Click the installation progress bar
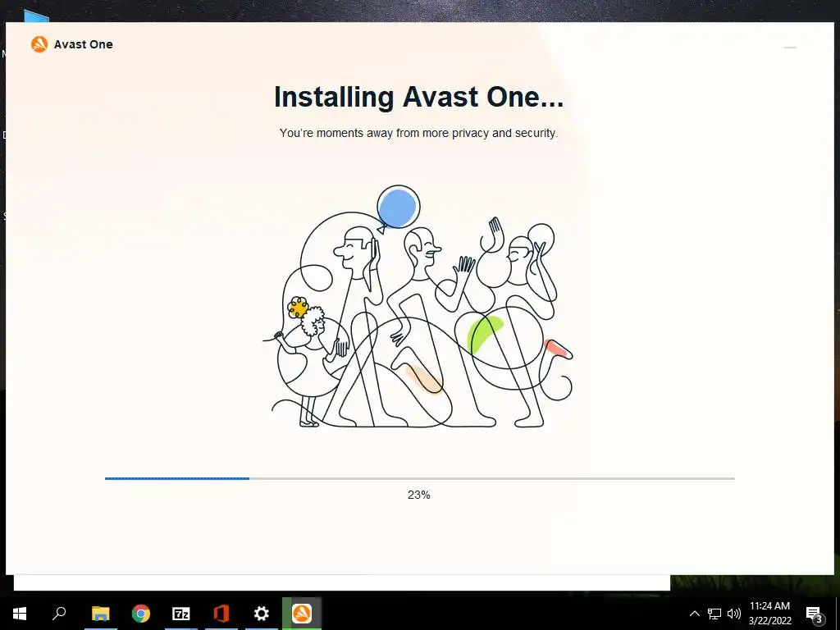Screen dimensions: 840x630 [419, 478]
